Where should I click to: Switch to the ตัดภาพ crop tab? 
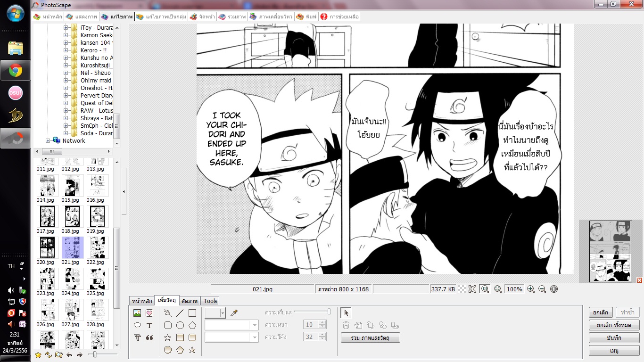(190, 301)
